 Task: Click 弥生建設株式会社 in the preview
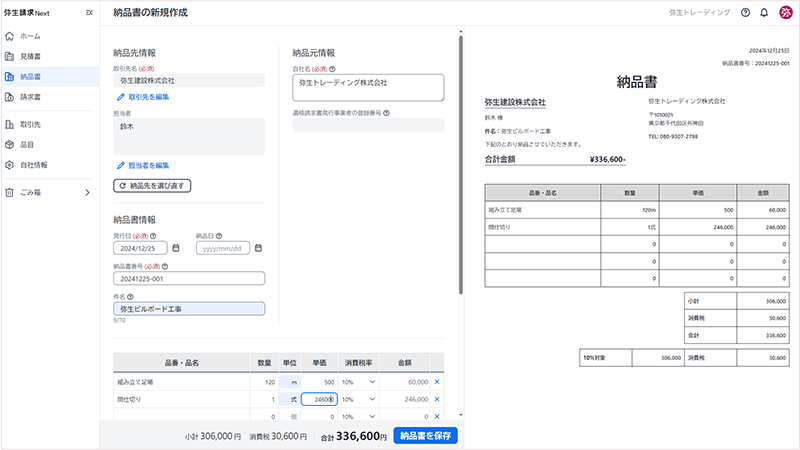(x=515, y=102)
